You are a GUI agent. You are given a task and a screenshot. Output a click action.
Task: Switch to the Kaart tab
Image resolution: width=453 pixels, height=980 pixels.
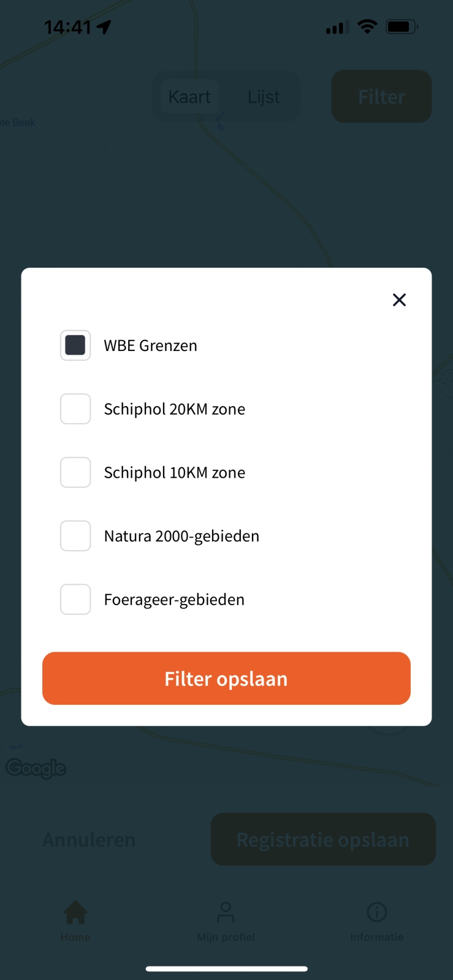189,97
